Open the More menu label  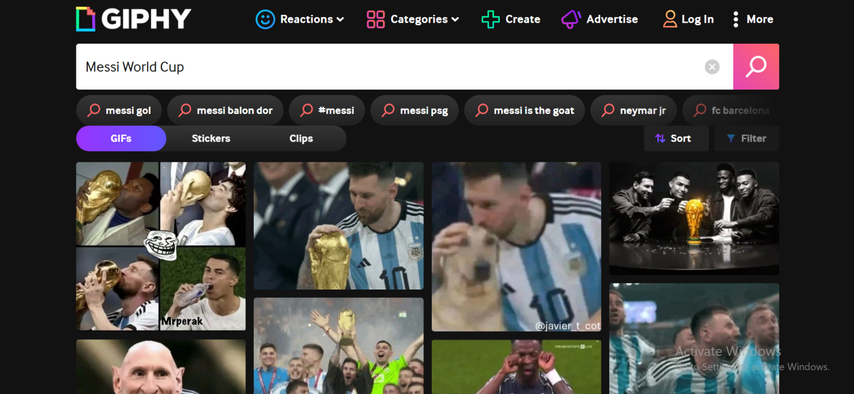coord(760,19)
